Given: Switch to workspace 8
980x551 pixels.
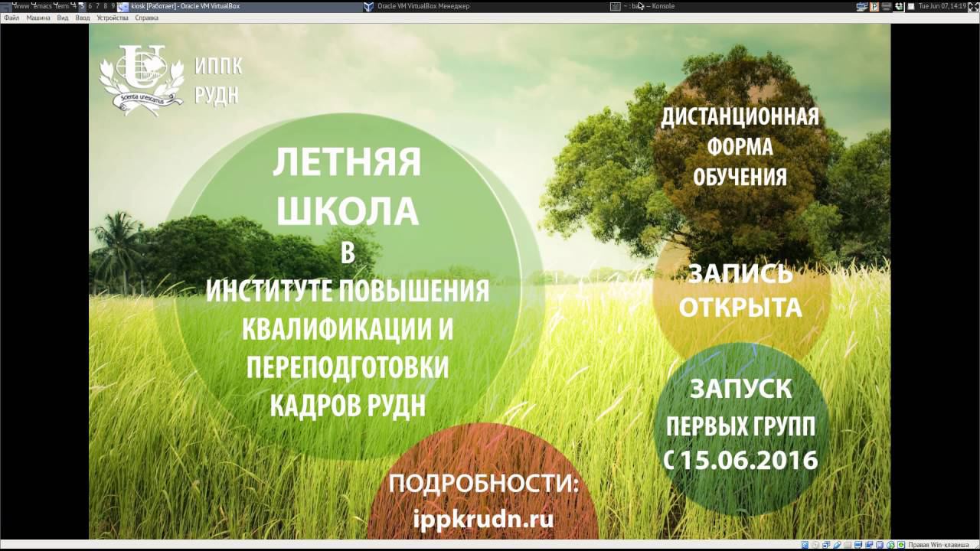Looking at the screenshot, I should pyautogui.click(x=106, y=6).
